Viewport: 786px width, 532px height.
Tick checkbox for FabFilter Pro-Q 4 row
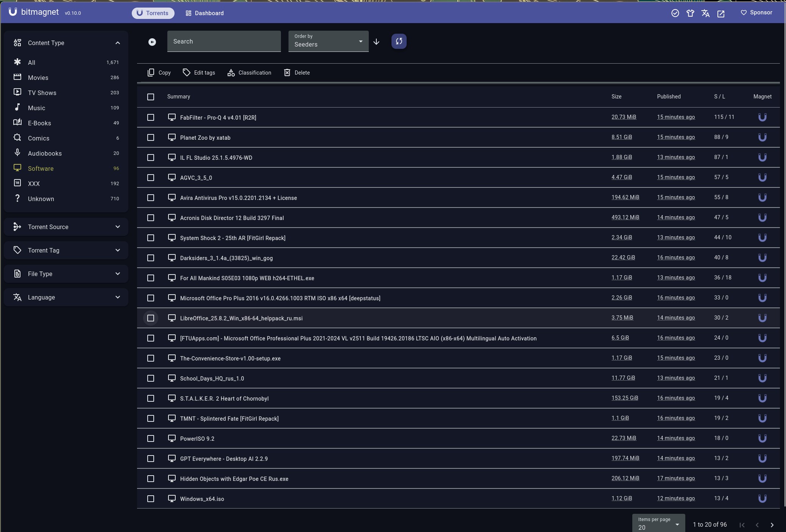(x=151, y=117)
